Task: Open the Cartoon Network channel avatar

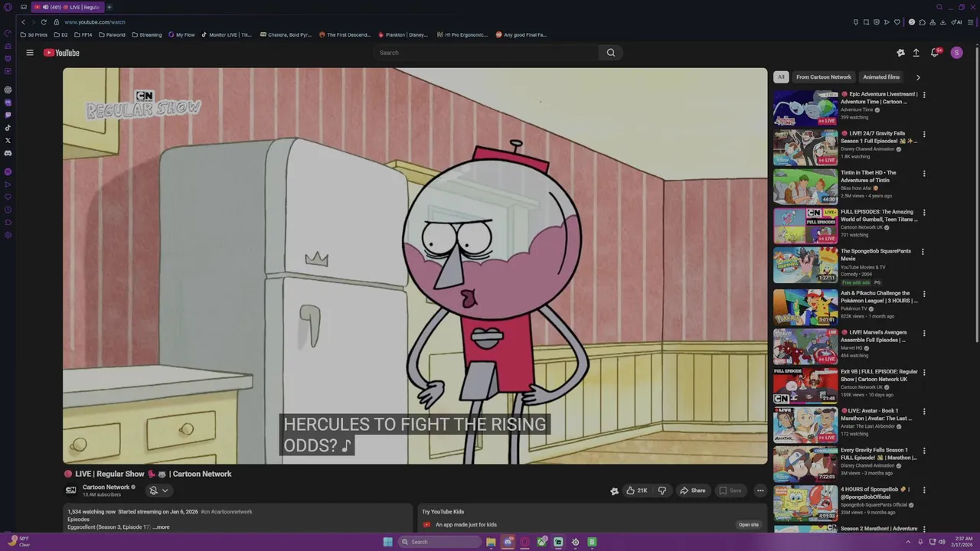Action: point(70,491)
